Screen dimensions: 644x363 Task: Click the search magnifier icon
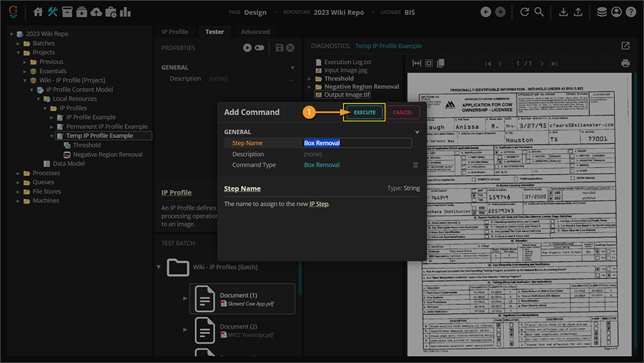click(539, 12)
